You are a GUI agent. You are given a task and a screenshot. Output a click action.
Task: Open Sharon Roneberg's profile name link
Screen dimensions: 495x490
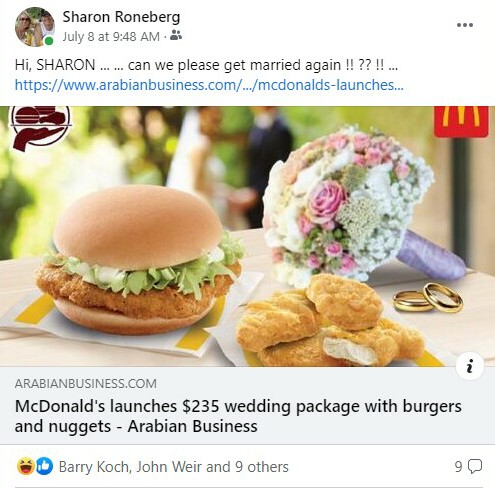pyautogui.click(x=121, y=17)
